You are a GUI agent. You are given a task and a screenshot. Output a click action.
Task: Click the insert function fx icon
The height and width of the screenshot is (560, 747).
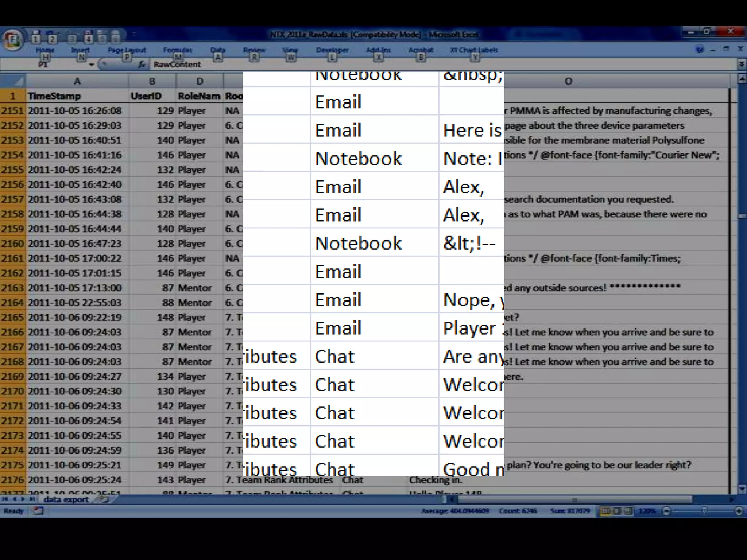click(x=142, y=65)
